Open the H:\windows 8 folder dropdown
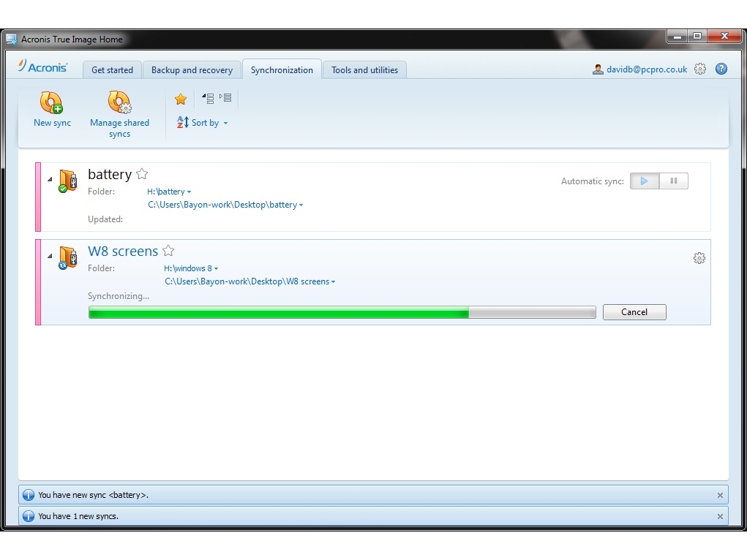747x560 pixels. pos(191,268)
